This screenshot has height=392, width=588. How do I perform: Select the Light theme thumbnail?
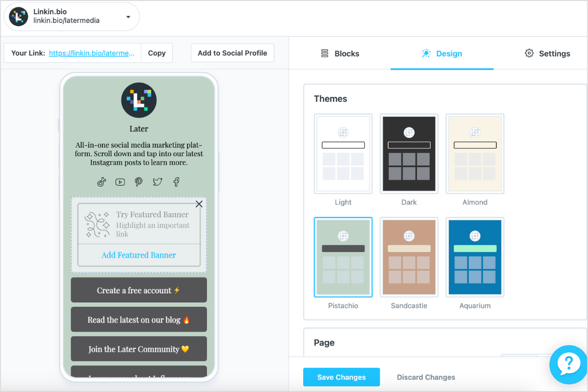pos(343,154)
